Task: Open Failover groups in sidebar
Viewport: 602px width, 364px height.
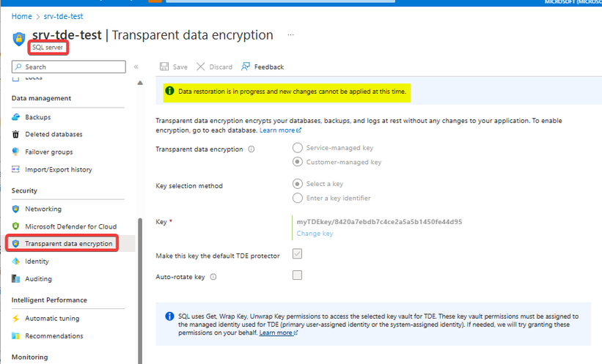Action: pyautogui.click(x=48, y=152)
